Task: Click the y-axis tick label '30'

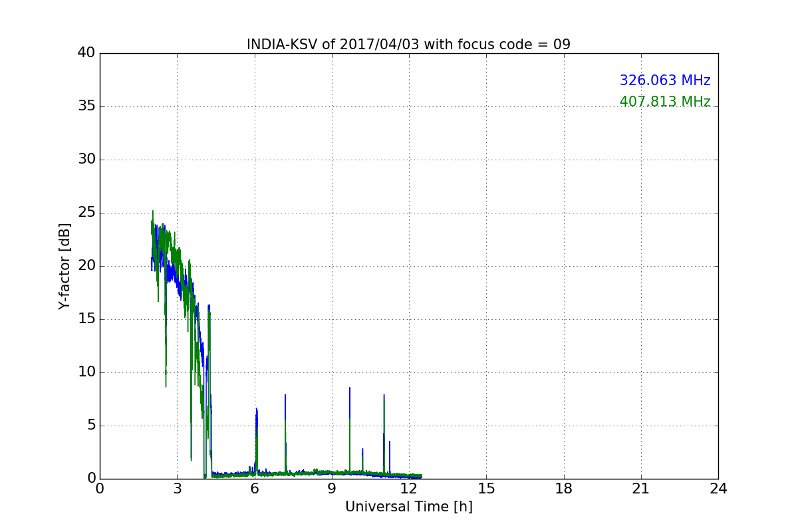Action: (x=86, y=160)
